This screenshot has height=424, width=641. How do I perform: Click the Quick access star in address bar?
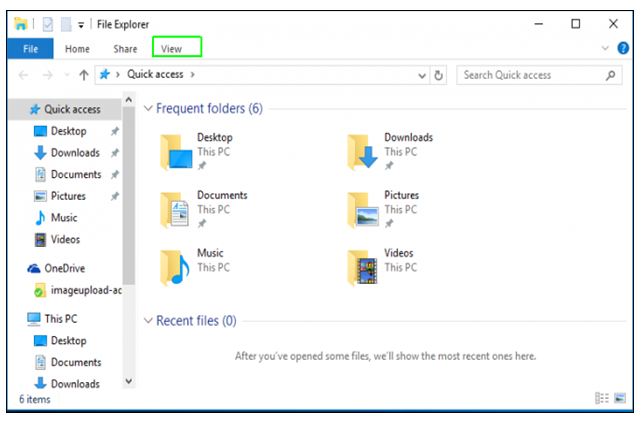tap(105, 74)
